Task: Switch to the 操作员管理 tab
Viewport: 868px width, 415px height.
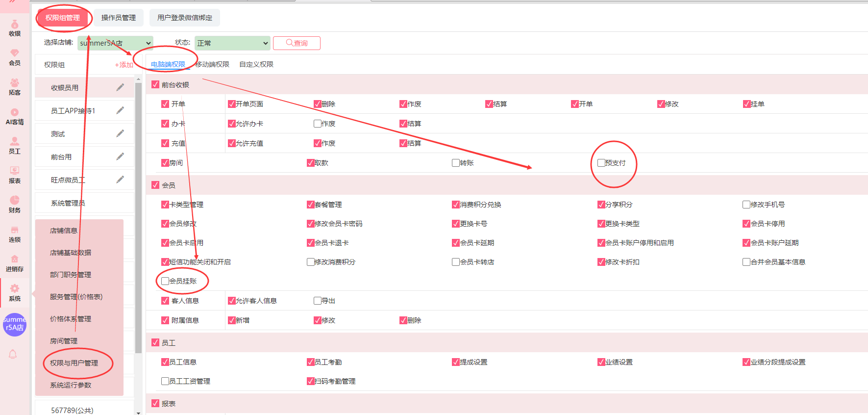Action: [x=119, y=18]
